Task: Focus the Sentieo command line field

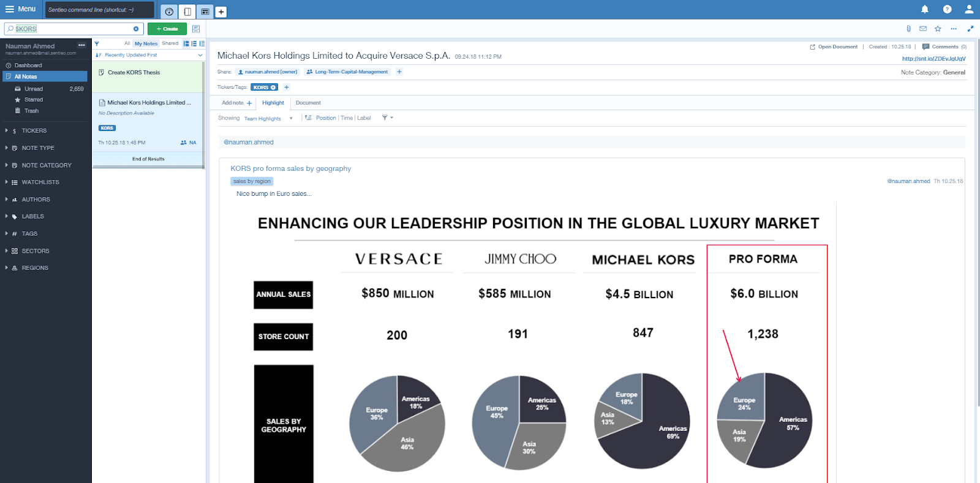Action: (99, 10)
